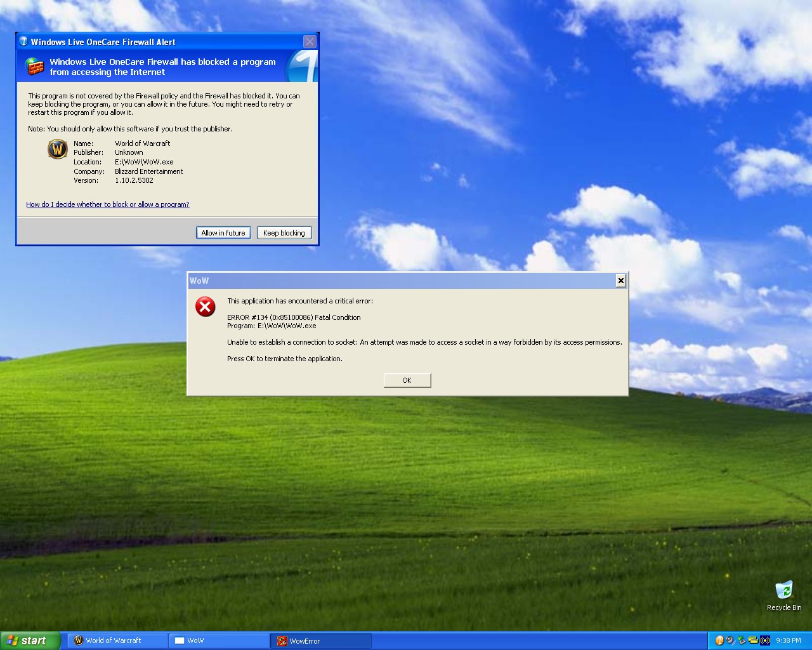The height and width of the screenshot is (650, 812).
Task: Switch to World of Warcraft taskbar button
Action: (119, 640)
